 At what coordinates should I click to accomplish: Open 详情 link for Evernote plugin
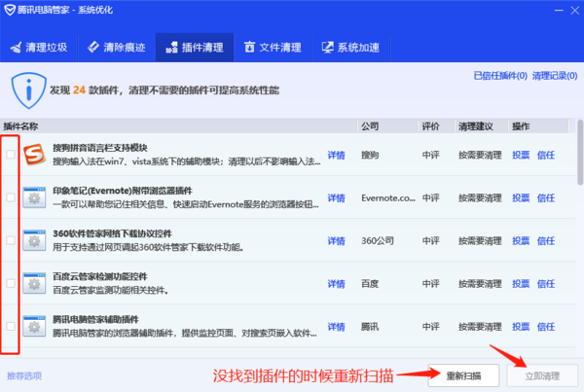[336, 197]
